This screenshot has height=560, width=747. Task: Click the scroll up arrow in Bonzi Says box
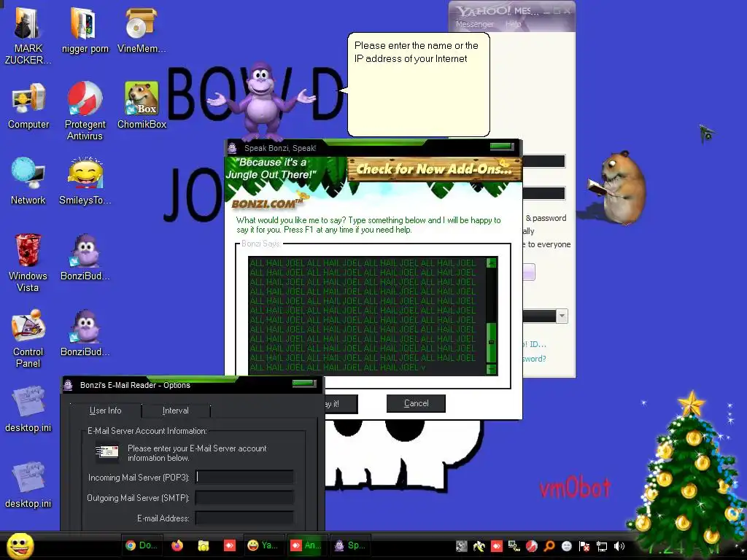coord(492,262)
